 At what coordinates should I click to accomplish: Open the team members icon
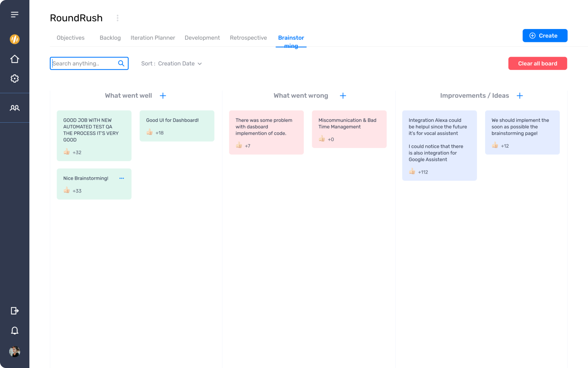coord(15,108)
